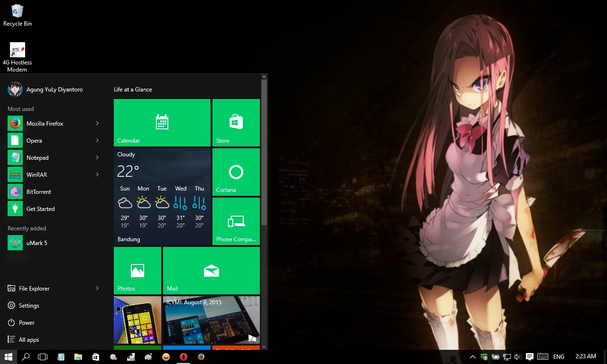The height and width of the screenshot is (364, 607).
Task: Open the Mail tile
Action: pos(212,271)
